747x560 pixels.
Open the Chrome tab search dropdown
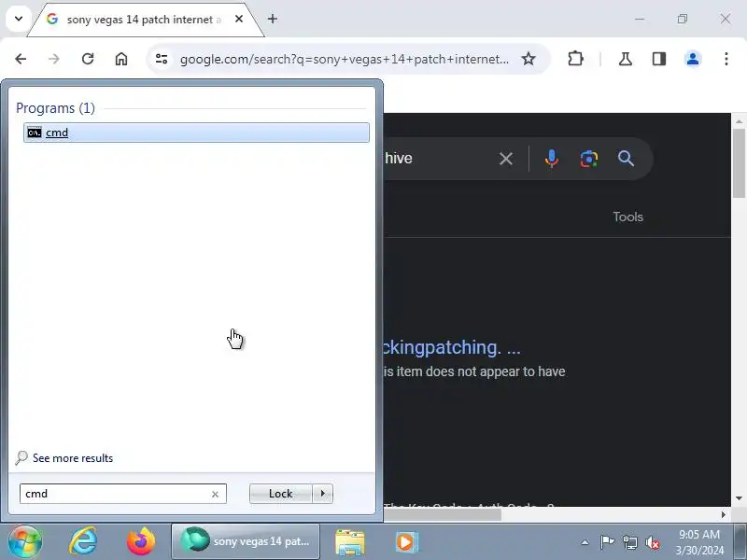(x=19, y=19)
